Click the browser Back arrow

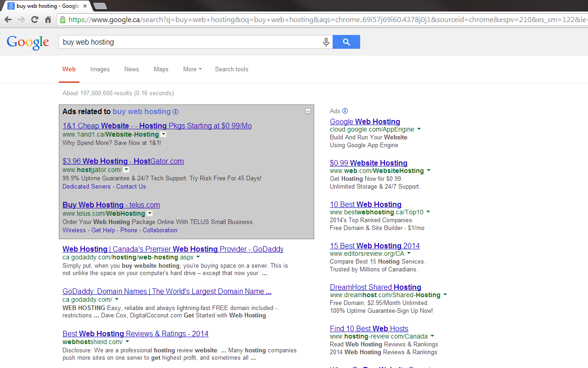[x=8, y=19]
